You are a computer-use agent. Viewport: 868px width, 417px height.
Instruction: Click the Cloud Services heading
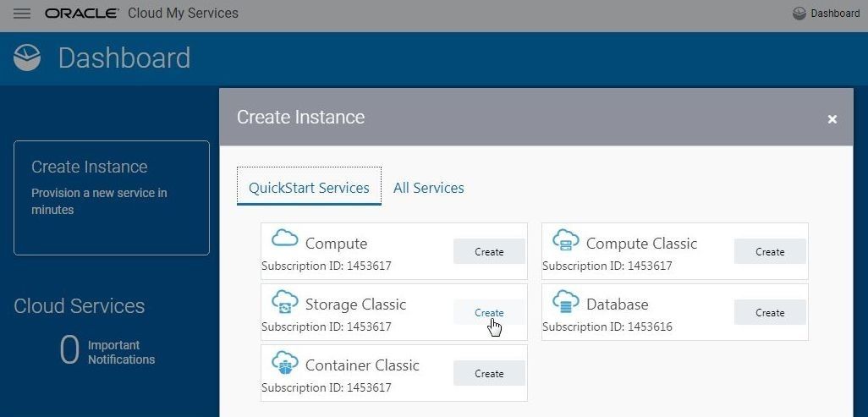[x=80, y=305]
